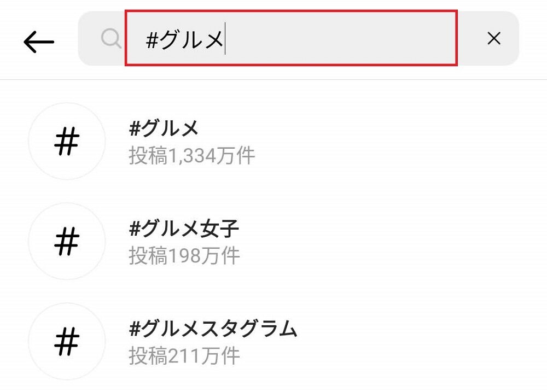
Task: Select the first hashtag suggestion row
Action: click(328, 142)
